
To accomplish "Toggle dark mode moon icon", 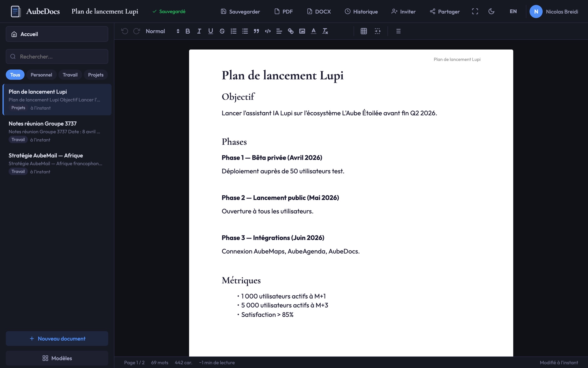I will point(491,11).
